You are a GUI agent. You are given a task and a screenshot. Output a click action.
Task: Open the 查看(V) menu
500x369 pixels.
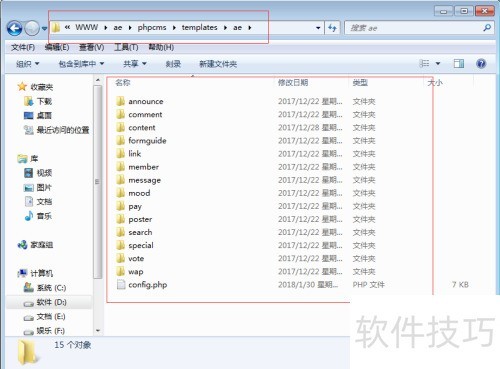pyautogui.click(x=91, y=47)
